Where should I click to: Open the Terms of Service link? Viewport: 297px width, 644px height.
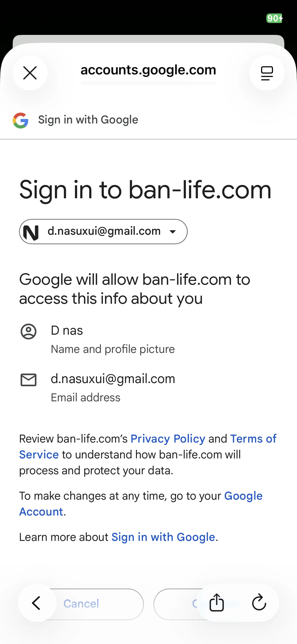pos(253,439)
